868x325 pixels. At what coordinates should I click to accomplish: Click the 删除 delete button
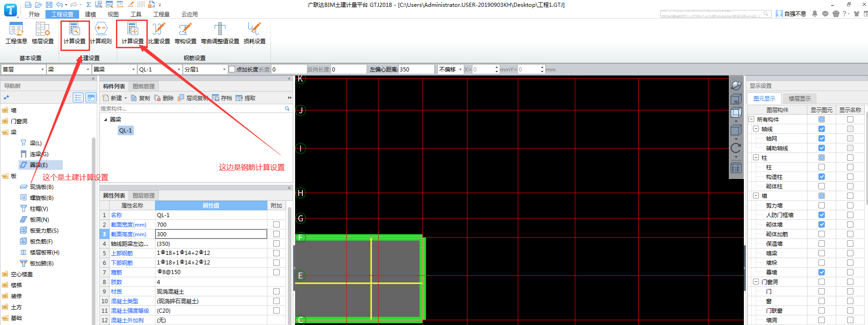click(164, 98)
